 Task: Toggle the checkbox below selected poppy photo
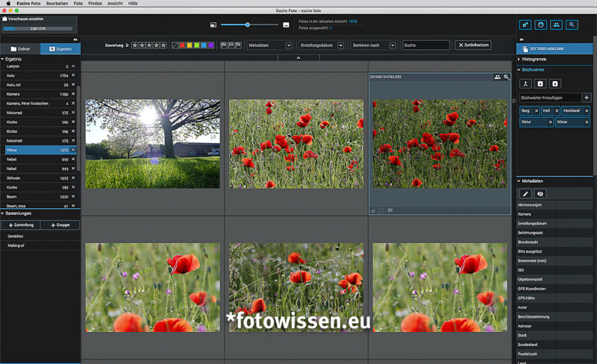pos(381,210)
